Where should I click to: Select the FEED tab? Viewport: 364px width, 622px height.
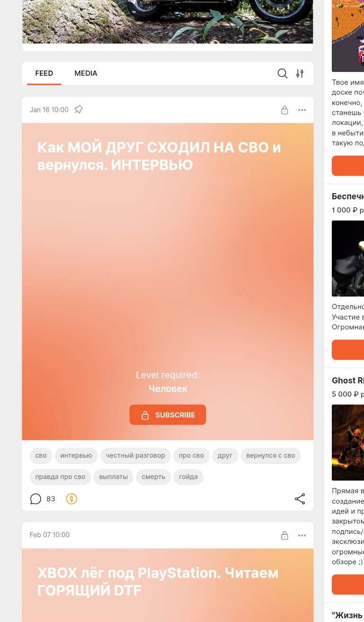pyautogui.click(x=44, y=73)
